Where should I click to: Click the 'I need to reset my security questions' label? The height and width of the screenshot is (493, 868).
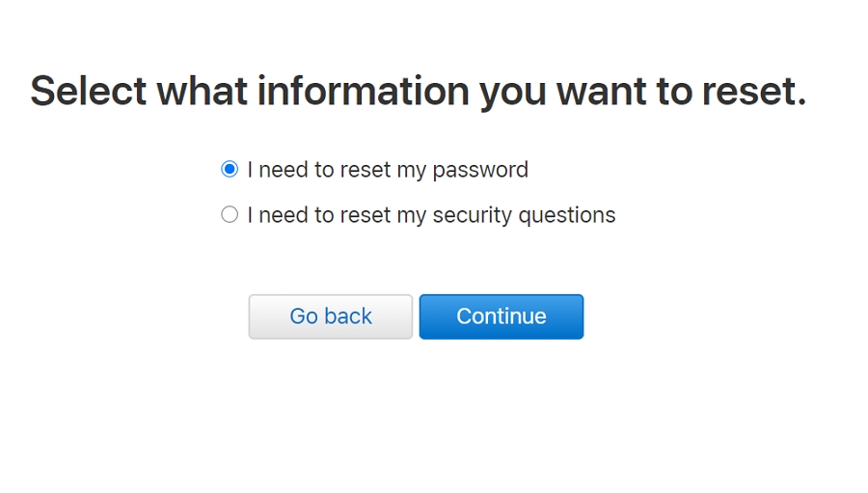coord(431,214)
